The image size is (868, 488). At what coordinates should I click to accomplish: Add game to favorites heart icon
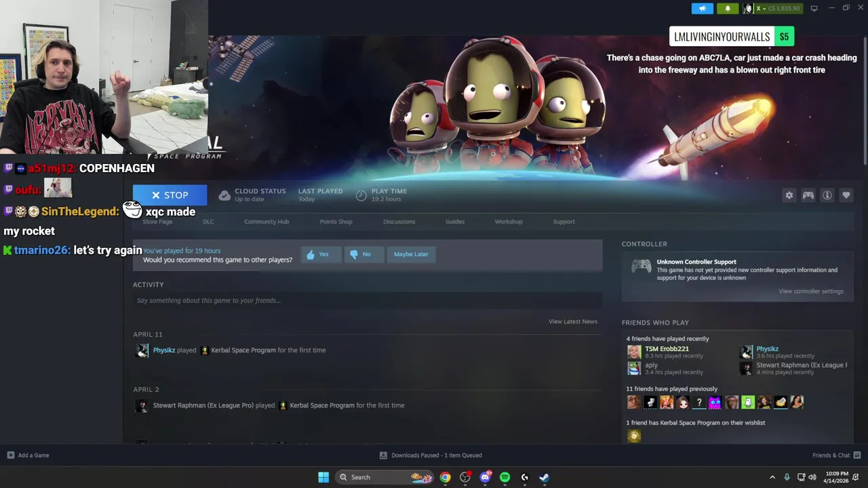tap(846, 195)
